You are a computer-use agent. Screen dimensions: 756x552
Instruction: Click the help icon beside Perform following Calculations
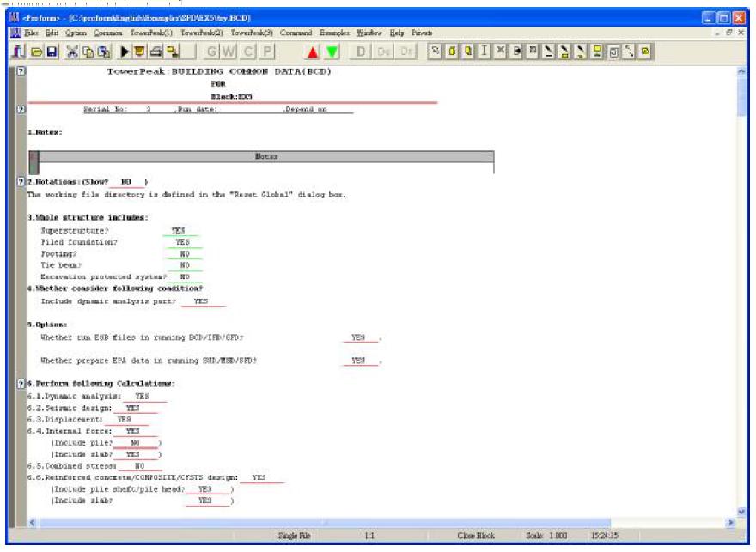point(21,384)
